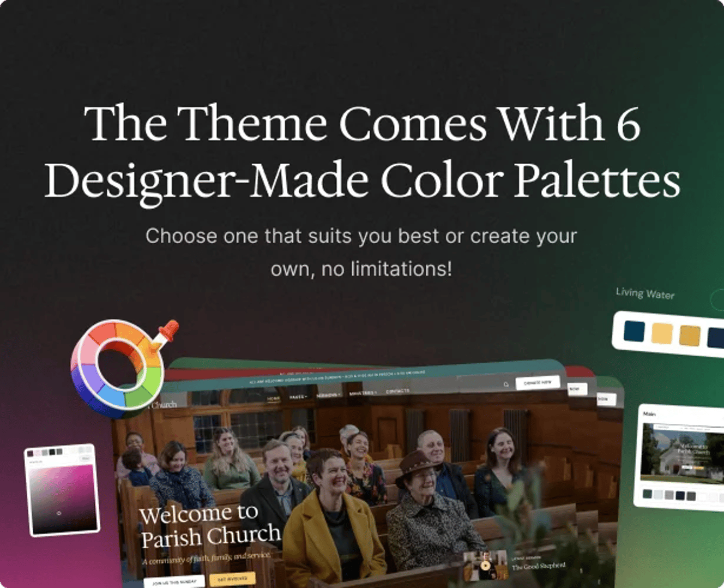Open the PAGES dropdown menu
Viewport: 724px width, 588px height.
point(298,397)
